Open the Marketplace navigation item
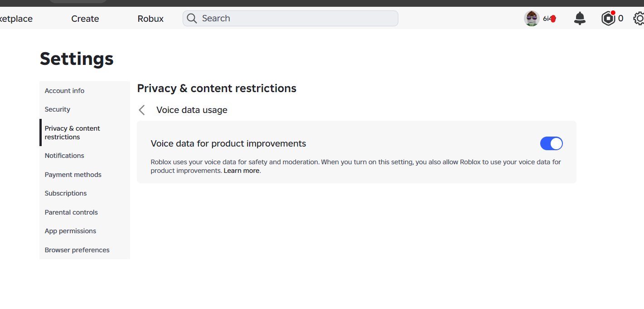The height and width of the screenshot is (309, 644). tap(16, 19)
